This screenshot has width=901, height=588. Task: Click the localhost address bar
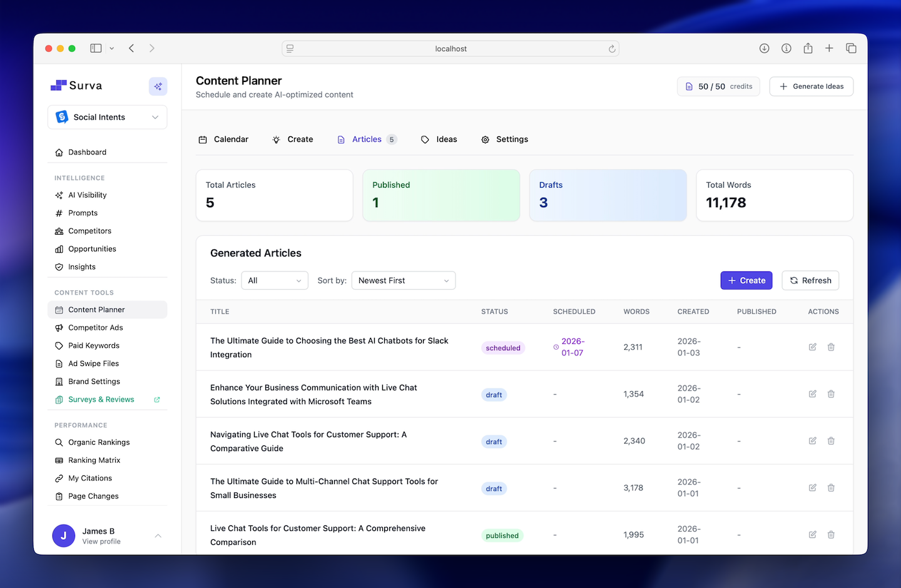pyautogui.click(x=450, y=48)
